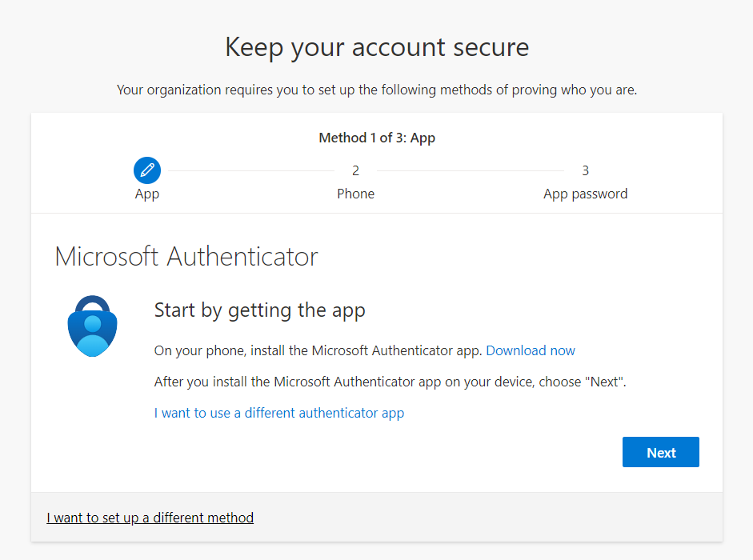Click the "Phone" step label
The image size is (753, 560).
pyautogui.click(x=355, y=194)
